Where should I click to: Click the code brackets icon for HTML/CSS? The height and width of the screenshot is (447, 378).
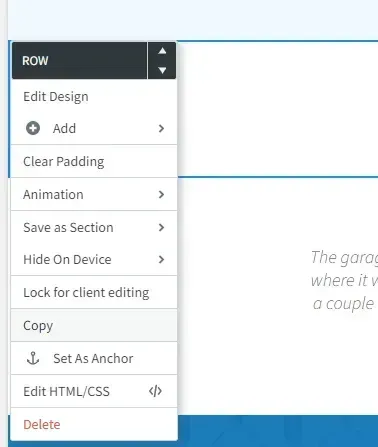tap(155, 391)
